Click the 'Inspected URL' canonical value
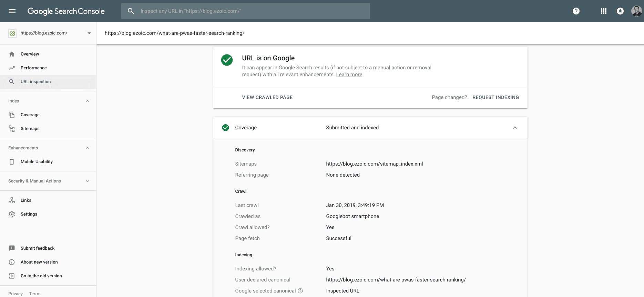The image size is (644, 297). coord(343,291)
